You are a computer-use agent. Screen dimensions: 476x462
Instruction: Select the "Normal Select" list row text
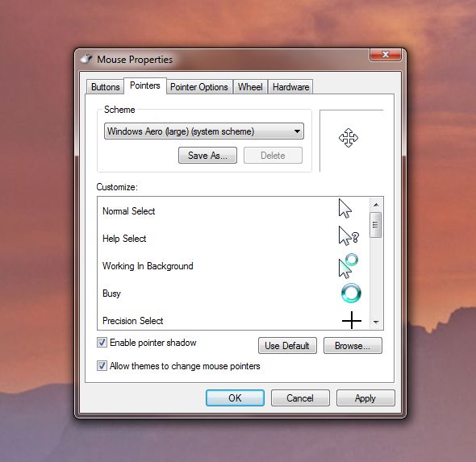pyautogui.click(x=129, y=210)
